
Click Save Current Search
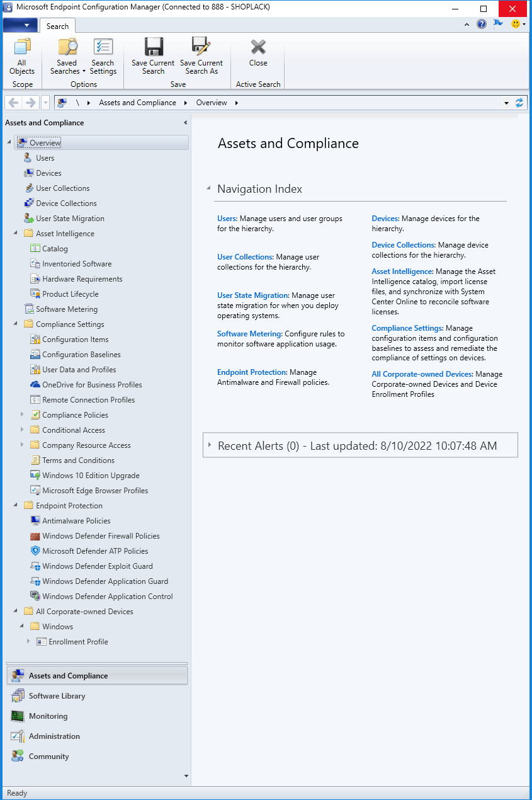[153, 57]
